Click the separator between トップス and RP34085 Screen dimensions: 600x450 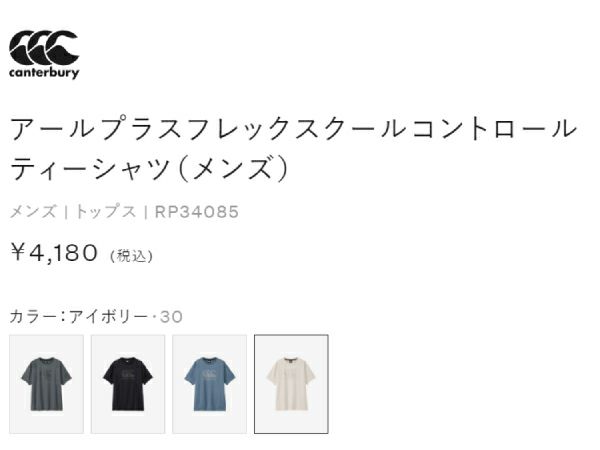(x=146, y=211)
